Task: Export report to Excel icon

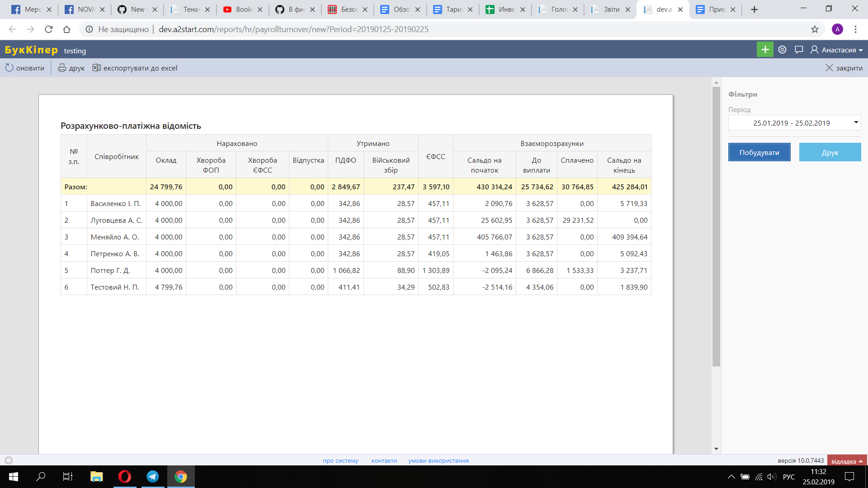Action: pyautogui.click(x=97, y=68)
